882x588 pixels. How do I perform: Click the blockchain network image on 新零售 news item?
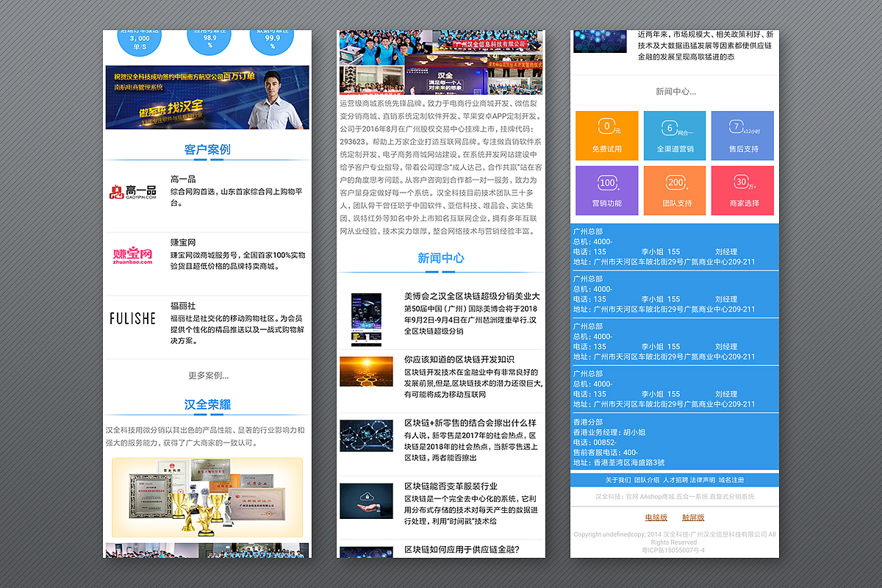click(365, 439)
